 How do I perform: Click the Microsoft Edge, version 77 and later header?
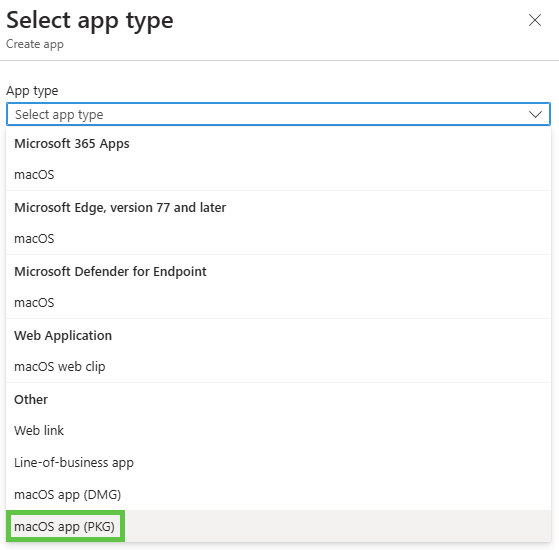click(120, 207)
